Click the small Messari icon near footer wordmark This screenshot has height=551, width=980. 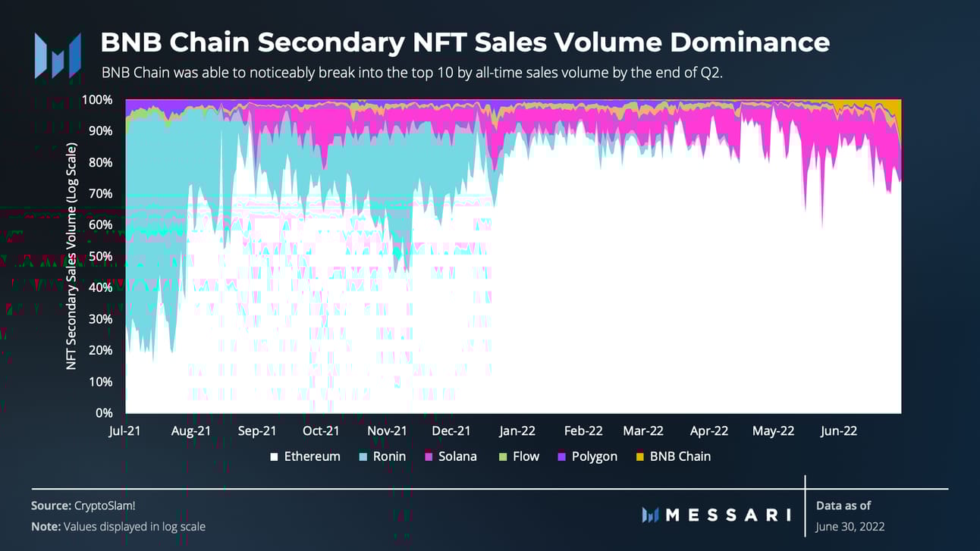[x=650, y=515]
